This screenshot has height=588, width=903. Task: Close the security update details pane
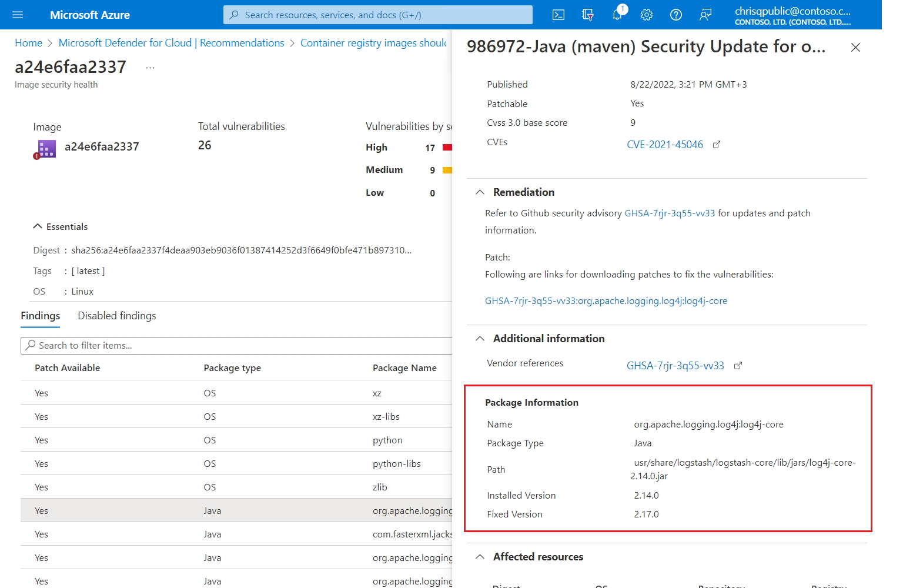coord(855,48)
